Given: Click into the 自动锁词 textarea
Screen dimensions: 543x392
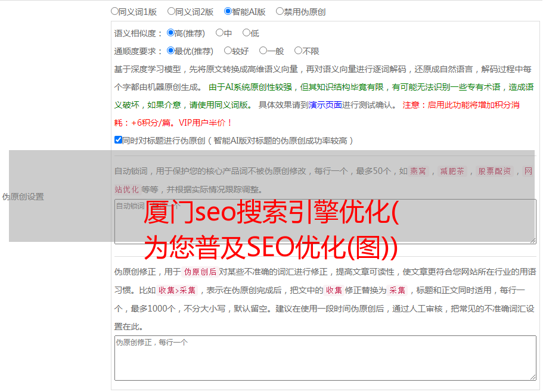Looking at the screenshot, I should pos(325,222).
